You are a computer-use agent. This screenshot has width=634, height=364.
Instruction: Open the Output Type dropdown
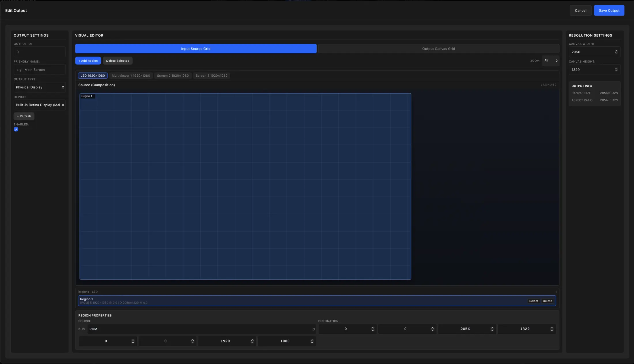[40, 87]
